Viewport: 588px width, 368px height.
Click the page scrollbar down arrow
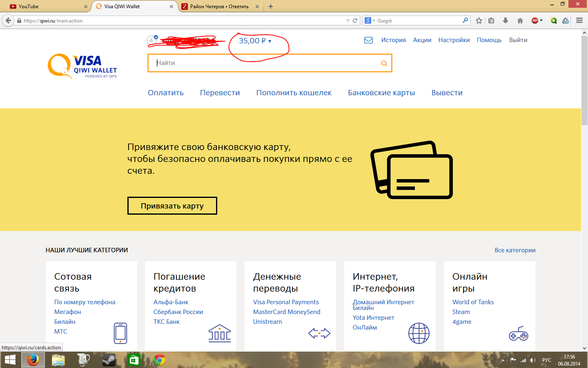point(584,348)
